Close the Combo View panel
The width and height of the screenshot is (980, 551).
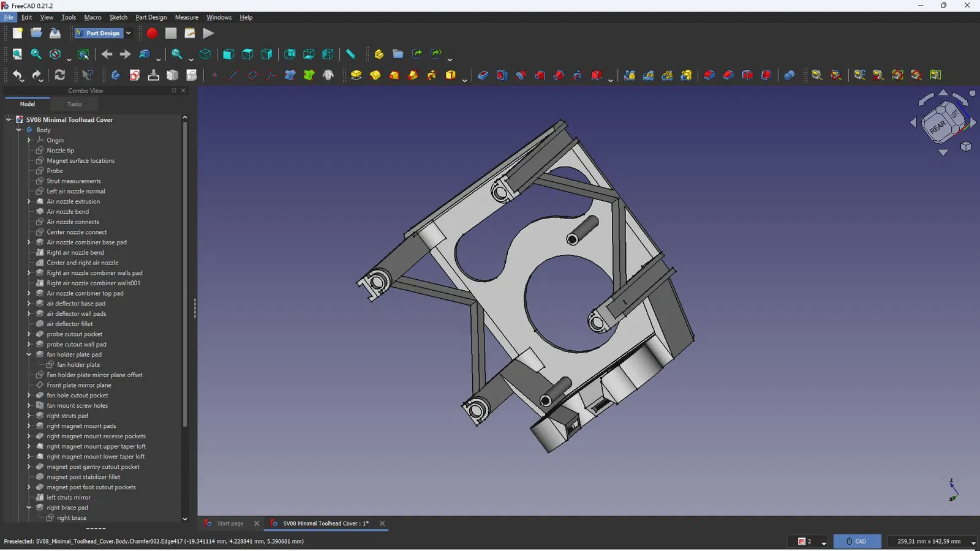[x=183, y=91]
